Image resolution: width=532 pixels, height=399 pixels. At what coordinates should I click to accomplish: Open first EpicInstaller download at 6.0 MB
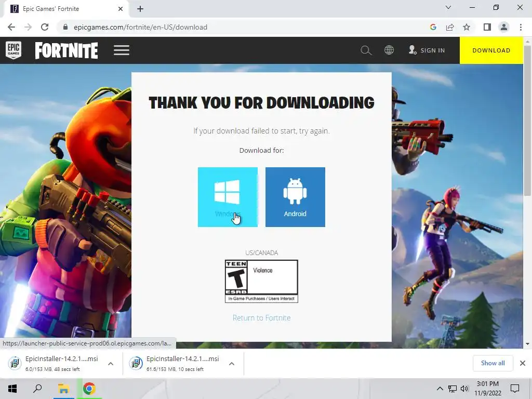(55, 363)
